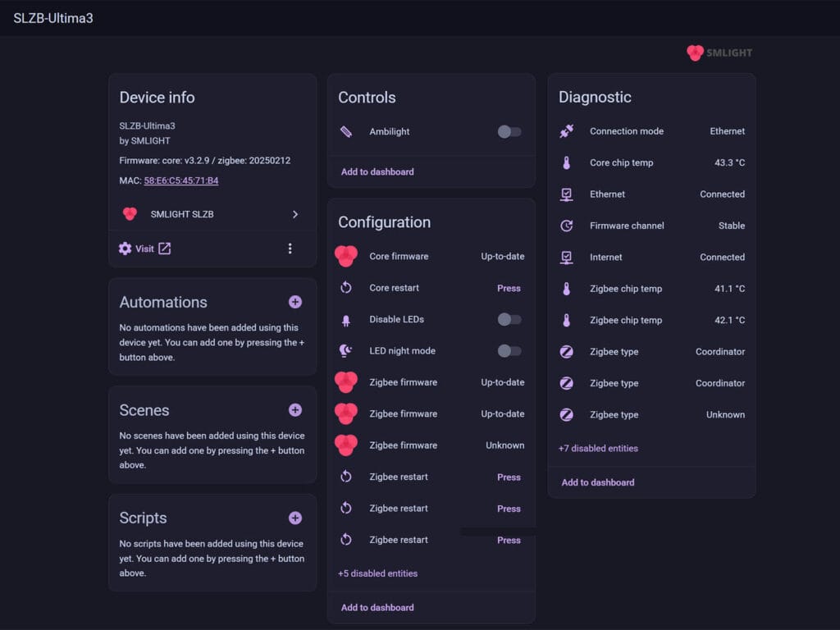This screenshot has height=630, width=840.
Task: Click the Core chip temp thermometer icon
Action: (x=566, y=162)
